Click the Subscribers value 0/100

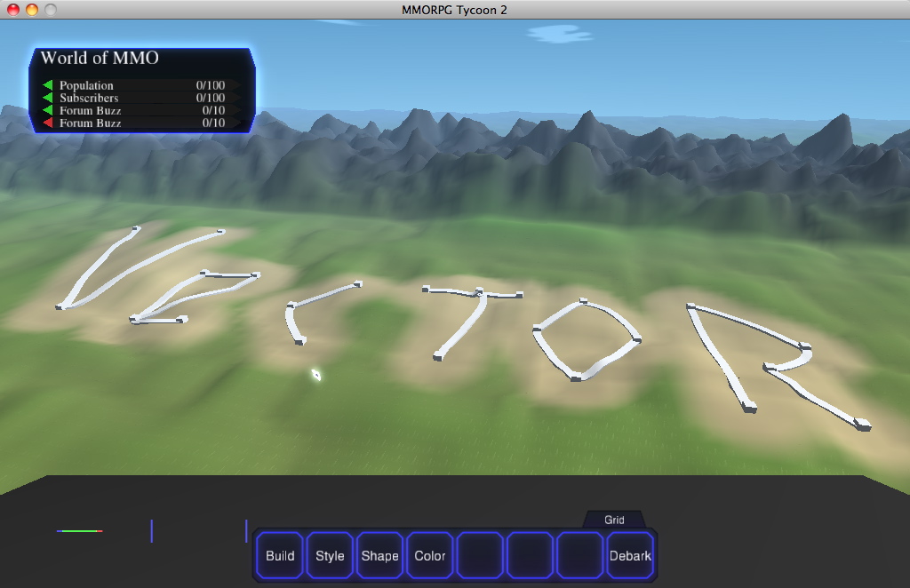(x=210, y=98)
